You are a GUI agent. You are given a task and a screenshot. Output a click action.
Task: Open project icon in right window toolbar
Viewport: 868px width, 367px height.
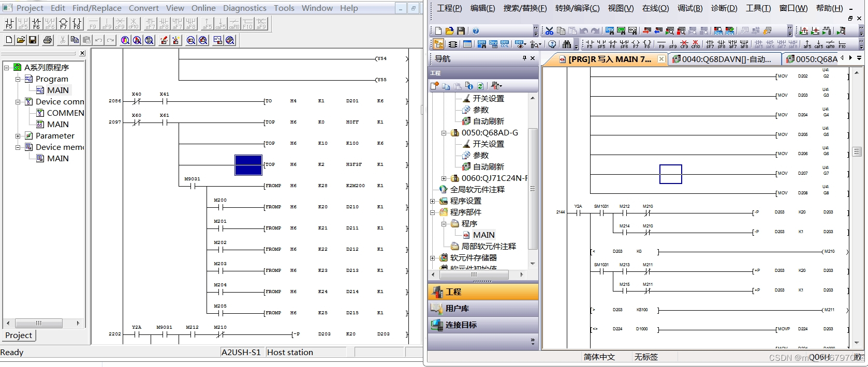(x=449, y=31)
